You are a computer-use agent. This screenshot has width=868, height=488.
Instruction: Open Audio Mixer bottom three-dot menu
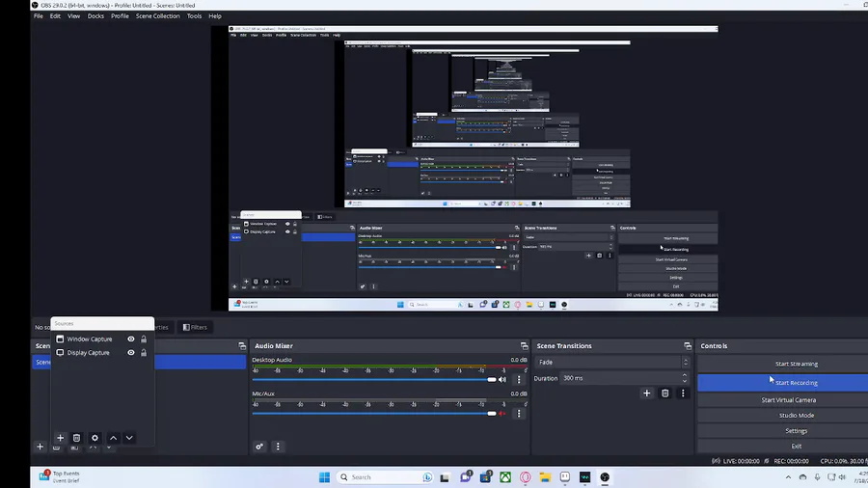coord(278,447)
